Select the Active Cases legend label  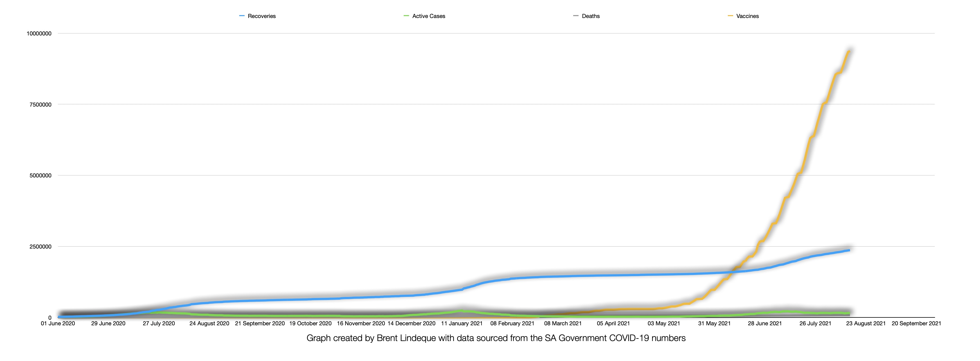428,16
